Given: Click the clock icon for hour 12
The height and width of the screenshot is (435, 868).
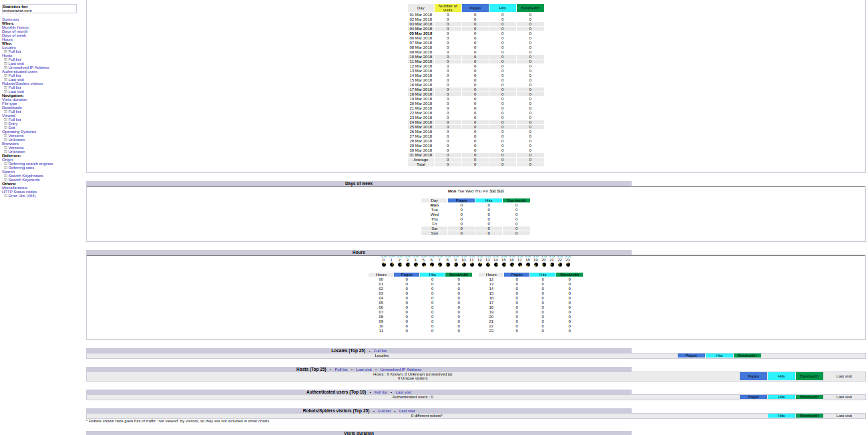Looking at the screenshot, I should [480, 265].
